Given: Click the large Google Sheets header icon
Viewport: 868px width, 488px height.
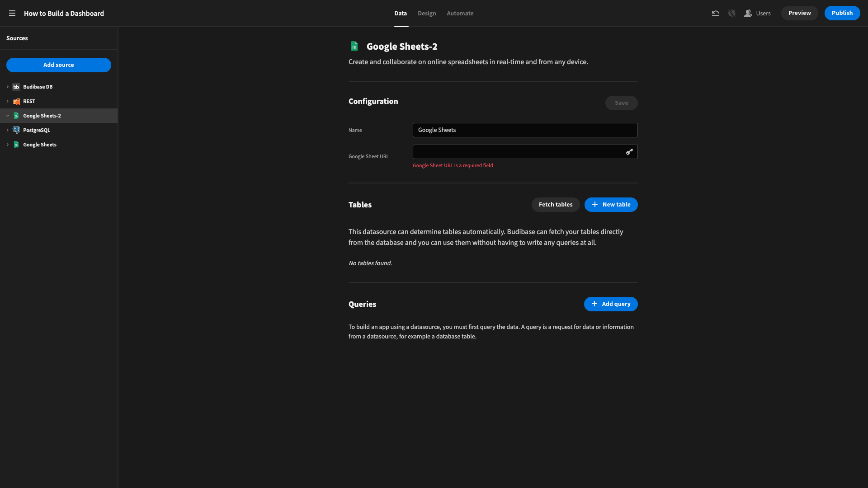Looking at the screenshot, I should [x=354, y=46].
